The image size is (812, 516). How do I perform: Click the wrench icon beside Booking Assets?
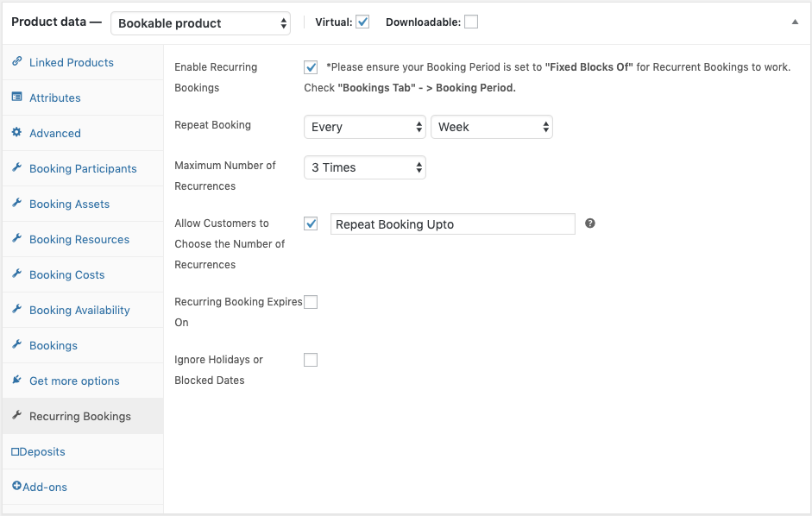pyautogui.click(x=17, y=203)
